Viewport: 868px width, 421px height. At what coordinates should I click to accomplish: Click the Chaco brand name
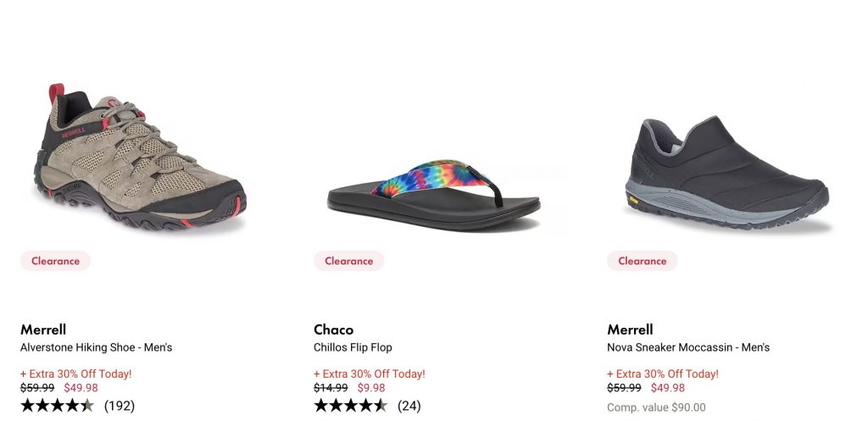tap(333, 330)
